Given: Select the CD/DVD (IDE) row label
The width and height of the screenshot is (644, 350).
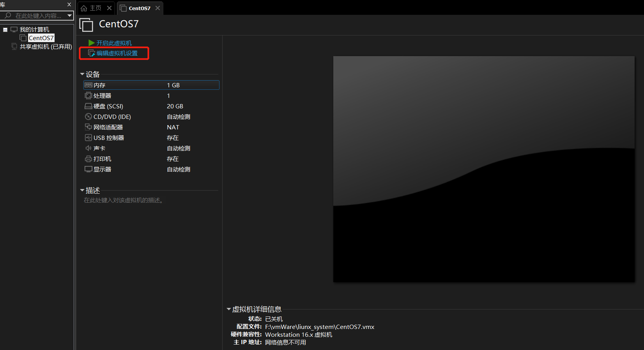Looking at the screenshot, I should 112,117.
